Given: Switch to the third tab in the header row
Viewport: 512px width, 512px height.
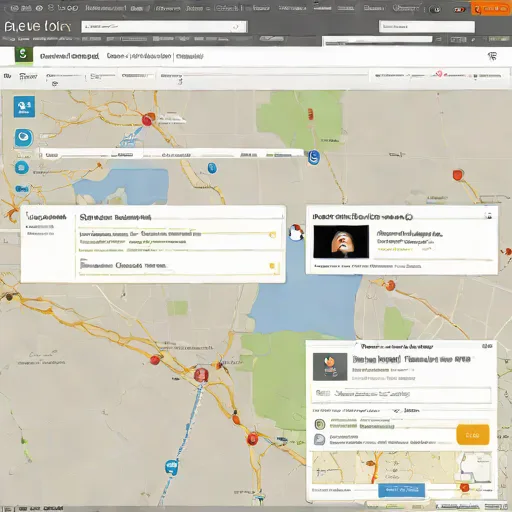Looking at the screenshot, I should [189, 56].
